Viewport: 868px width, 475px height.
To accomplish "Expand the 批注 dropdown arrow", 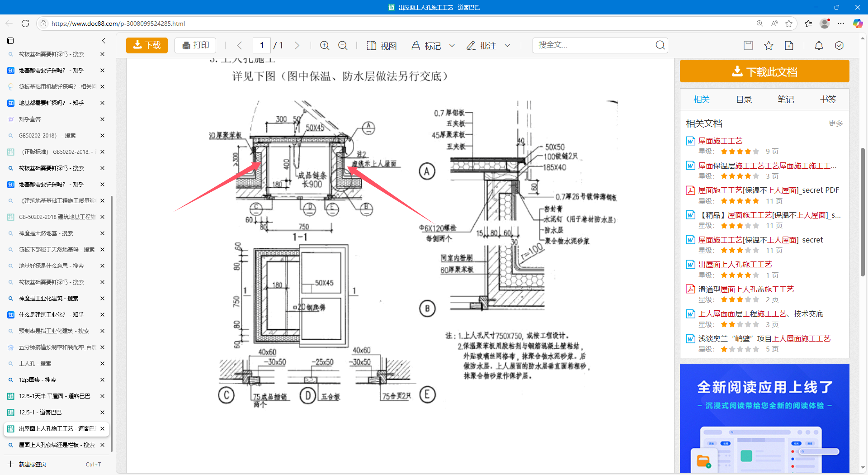I will (x=507, y=46).
